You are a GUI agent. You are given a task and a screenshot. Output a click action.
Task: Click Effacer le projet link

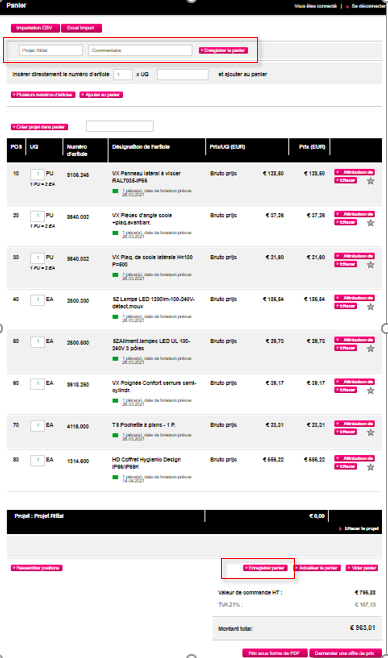click(361, 528)
